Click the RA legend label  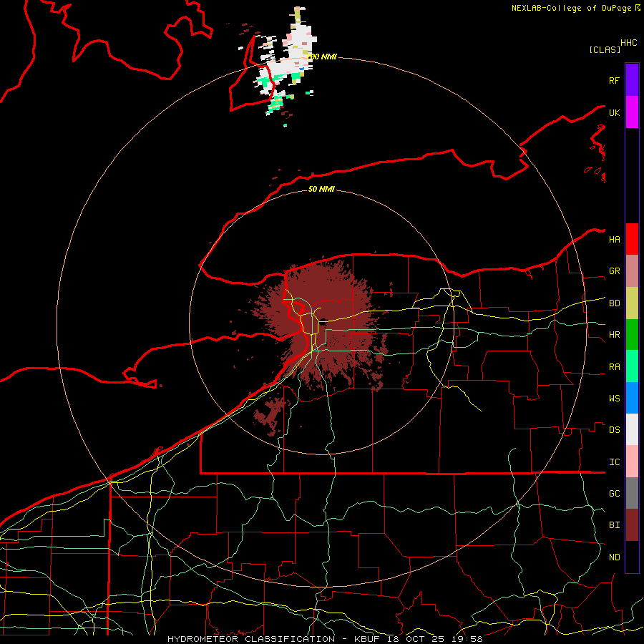(614, 366)
